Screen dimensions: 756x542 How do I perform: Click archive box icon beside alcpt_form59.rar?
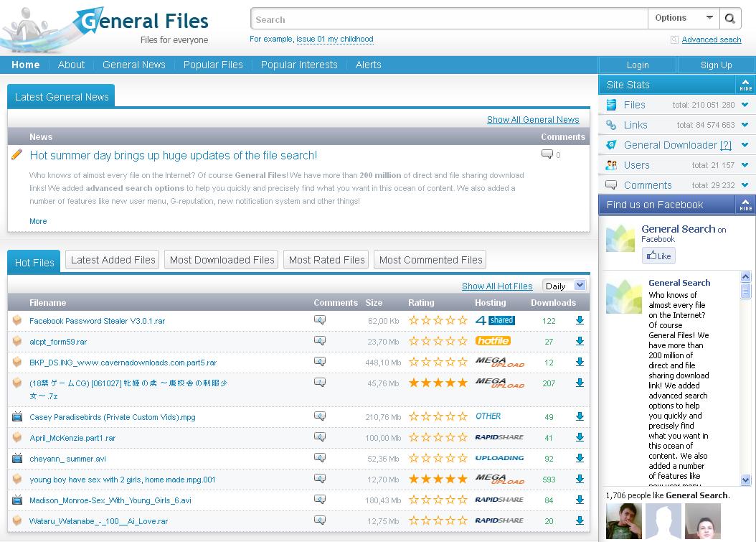click(x=17, y=341)
